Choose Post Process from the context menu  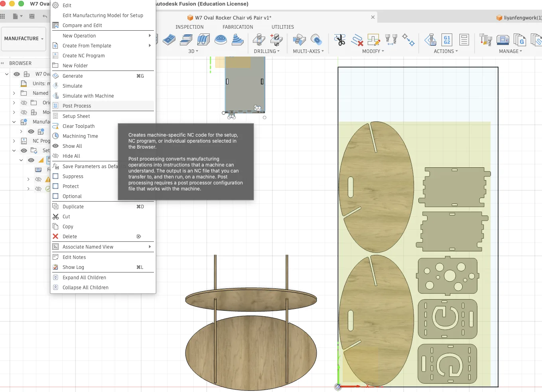(77, 106)
